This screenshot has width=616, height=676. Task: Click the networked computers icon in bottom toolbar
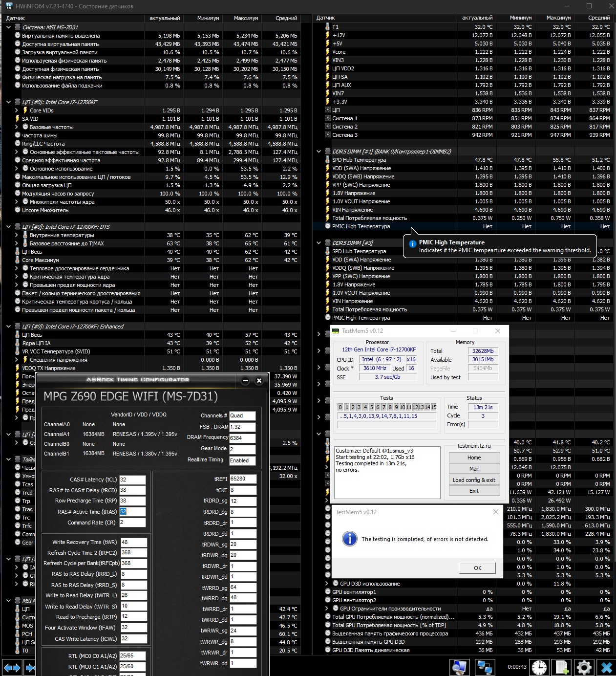click(x=484, y=667)
